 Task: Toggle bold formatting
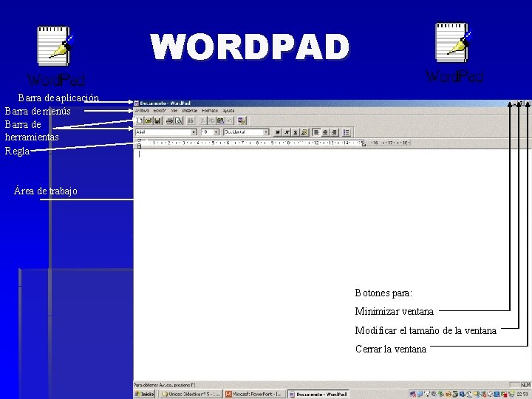coord(278,132)
